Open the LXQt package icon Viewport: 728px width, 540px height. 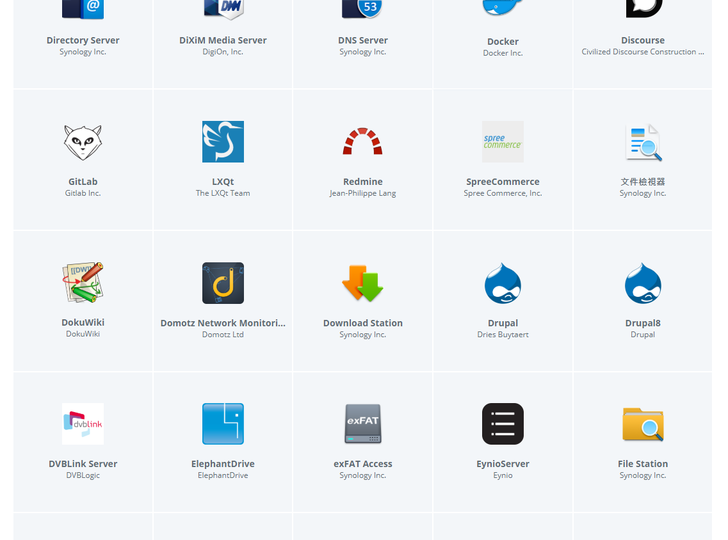(223, 142)
